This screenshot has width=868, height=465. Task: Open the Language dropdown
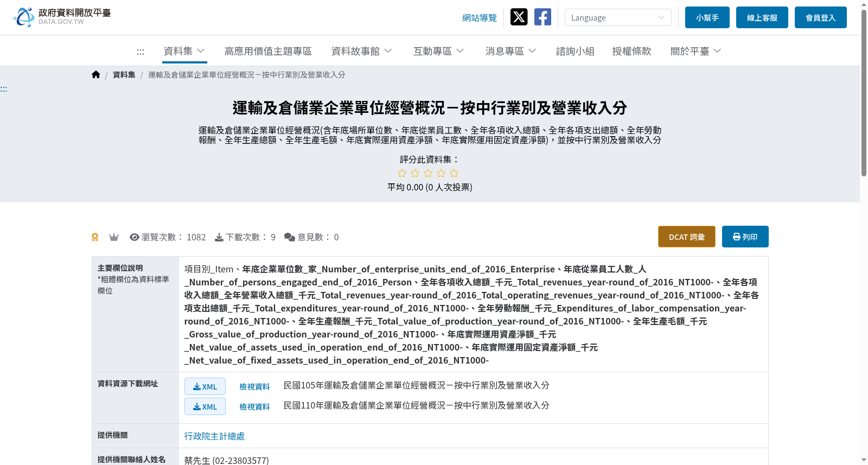tap(618, 17)
